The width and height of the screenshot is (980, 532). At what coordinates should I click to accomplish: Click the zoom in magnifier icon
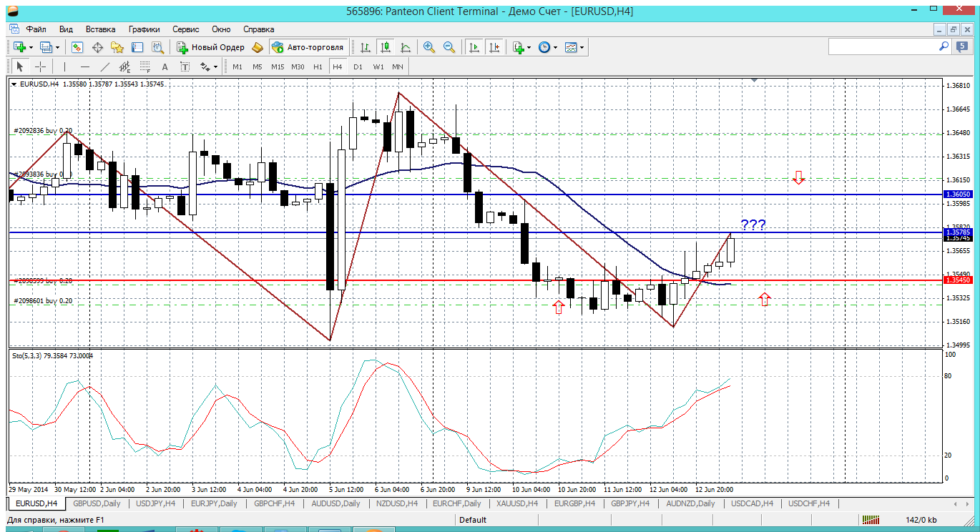point(429,47)
